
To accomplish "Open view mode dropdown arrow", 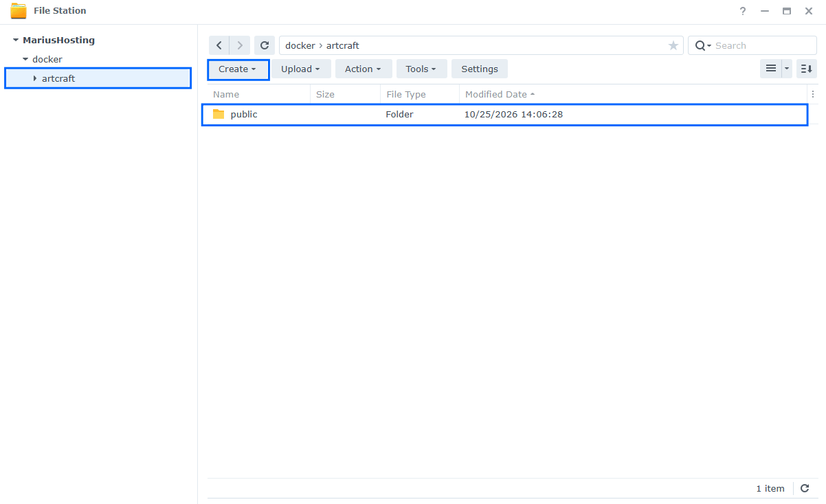I will [x=787, y=69].
